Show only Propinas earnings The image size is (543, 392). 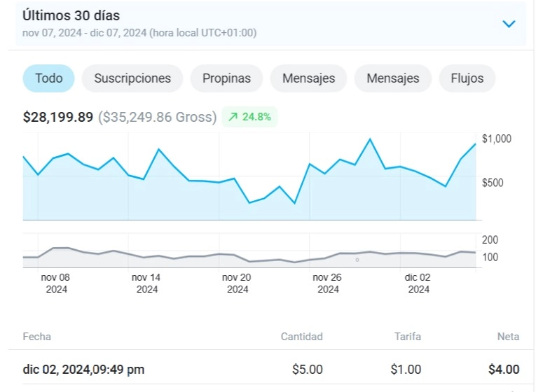point(226,78)
